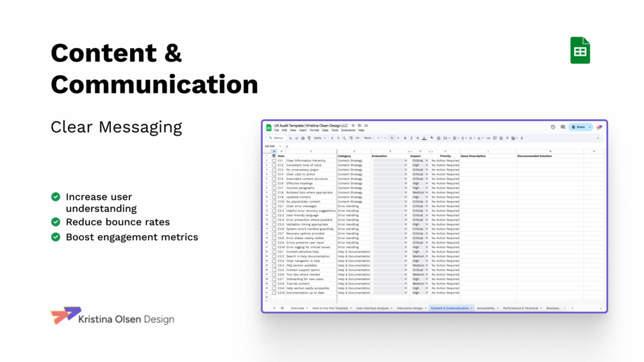The image size is (644, 362).
Task: Open Impact dropdown for Bulleted lists row
Action: coord(420,192)
